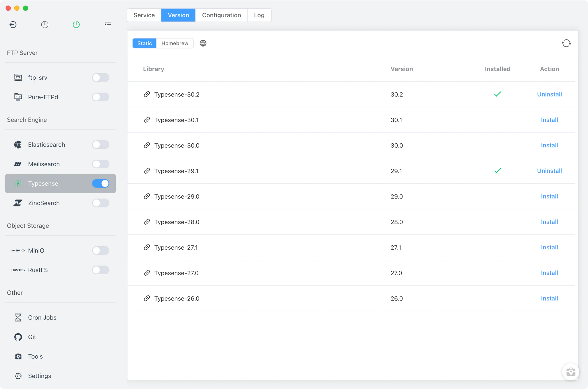588x389 pixels.
Task: Click the Pure-FTPd FTP icon
Action: pyautogui.click(x=18, y=97)
